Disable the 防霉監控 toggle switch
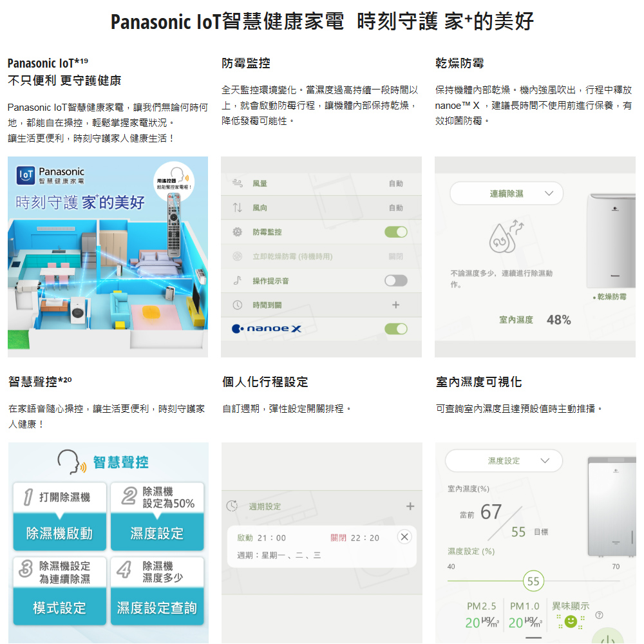644x644 pixels. click(x=396, y=232)
